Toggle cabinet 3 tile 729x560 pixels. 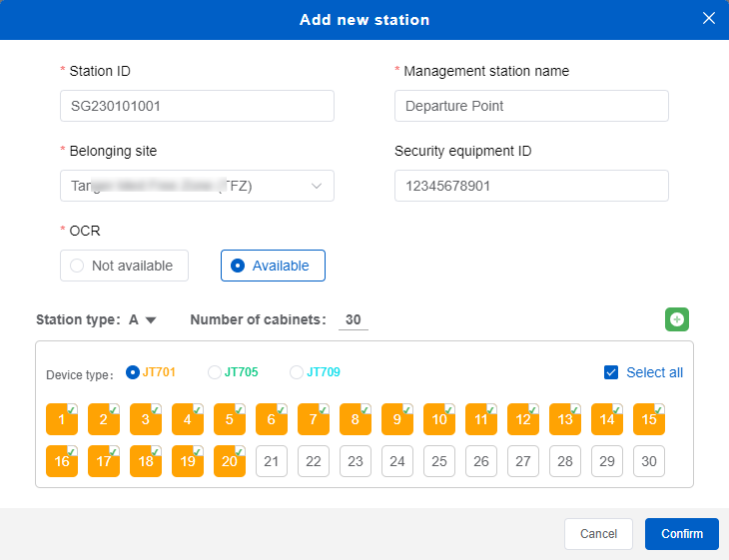pos(146,419)
